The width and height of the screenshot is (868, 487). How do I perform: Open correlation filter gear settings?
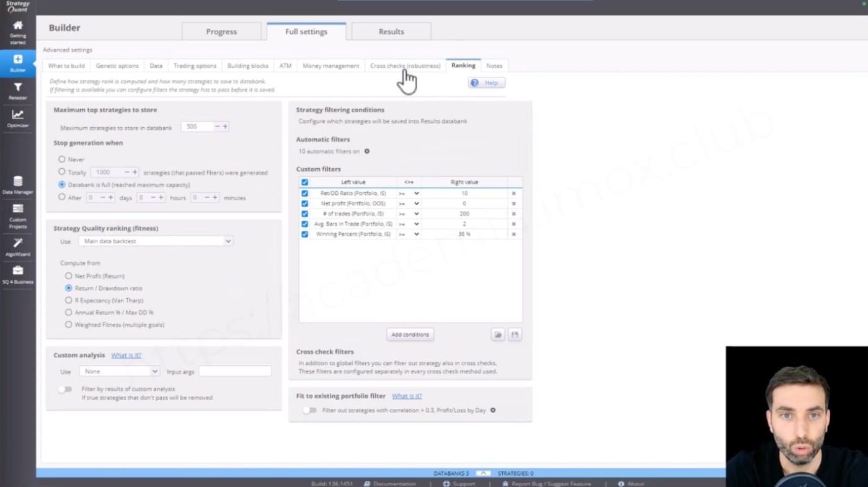point(493,410)
